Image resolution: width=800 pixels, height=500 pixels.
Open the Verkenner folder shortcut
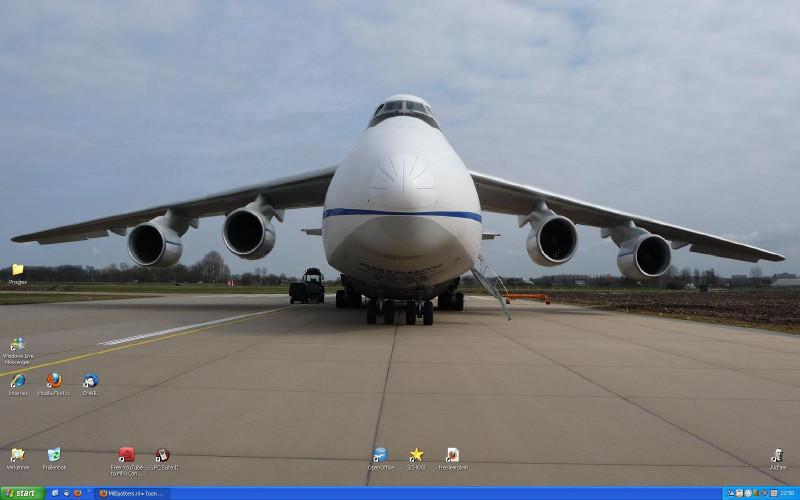pos(17,455)
